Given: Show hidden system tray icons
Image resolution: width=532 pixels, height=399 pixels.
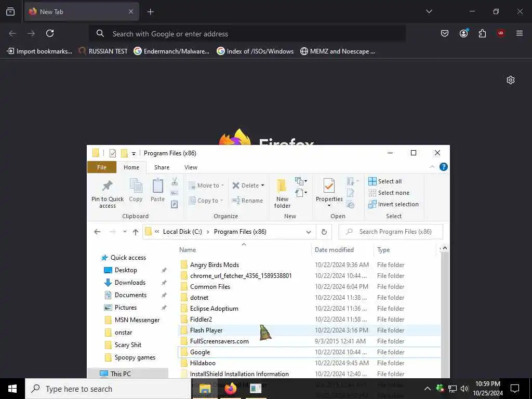Looking at the screenshot, I should point(428,389).
